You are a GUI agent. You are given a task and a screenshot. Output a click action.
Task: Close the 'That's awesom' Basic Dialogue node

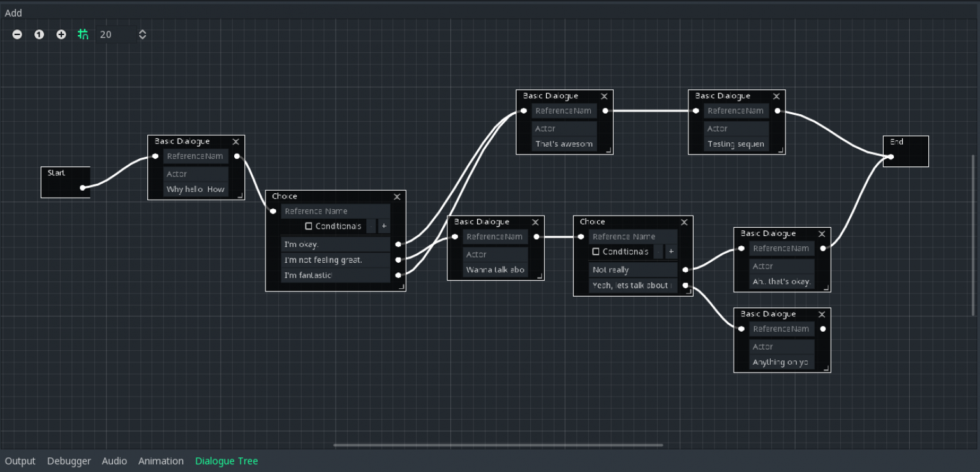pyautogui.click(x=604, y=96)
